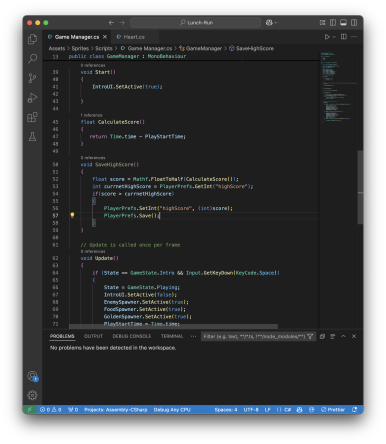
Task: Split the editor to the right
Action: (x=344, y=37)
